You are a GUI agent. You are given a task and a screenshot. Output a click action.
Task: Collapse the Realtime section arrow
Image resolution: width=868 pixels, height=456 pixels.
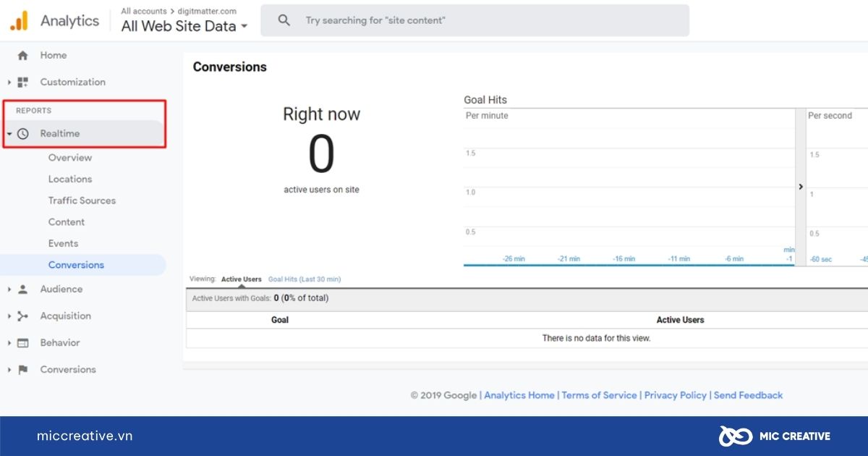click(9, 134)
